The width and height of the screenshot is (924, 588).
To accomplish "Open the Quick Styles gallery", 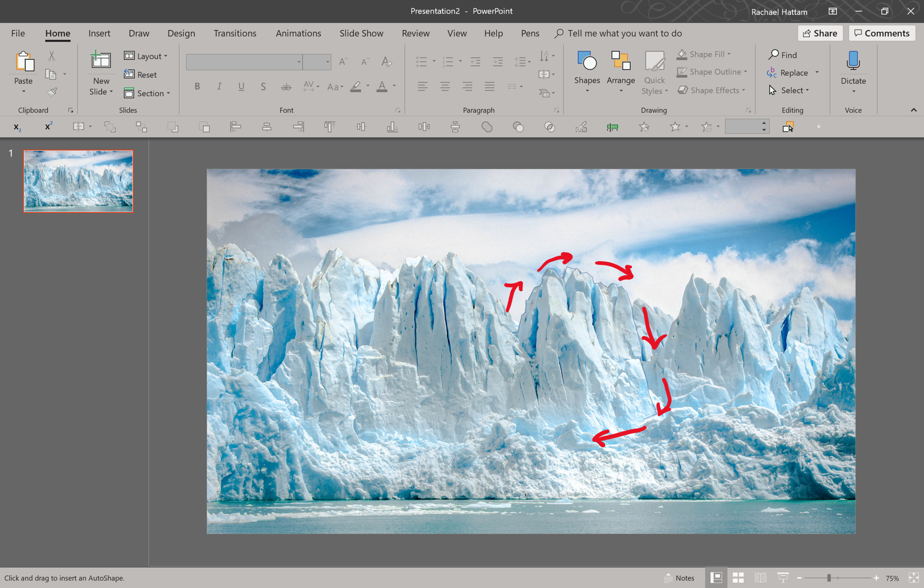I will pyautogui.click(x=654, y=72).
